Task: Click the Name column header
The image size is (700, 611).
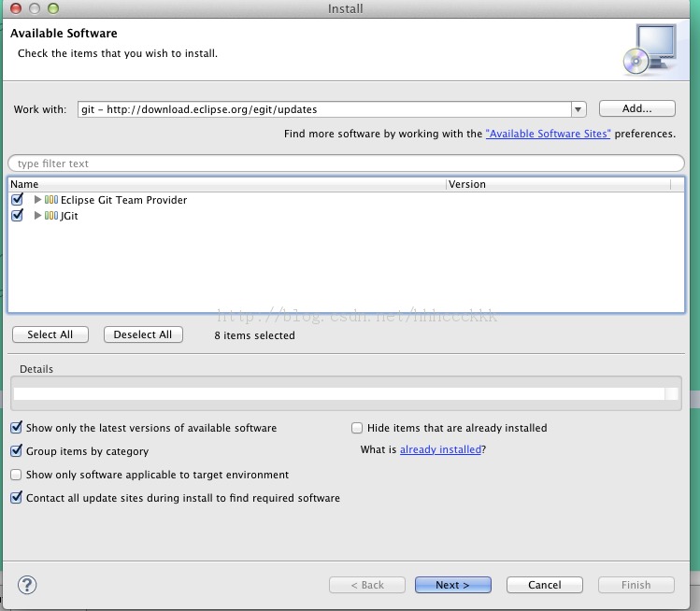Action: 227,184
